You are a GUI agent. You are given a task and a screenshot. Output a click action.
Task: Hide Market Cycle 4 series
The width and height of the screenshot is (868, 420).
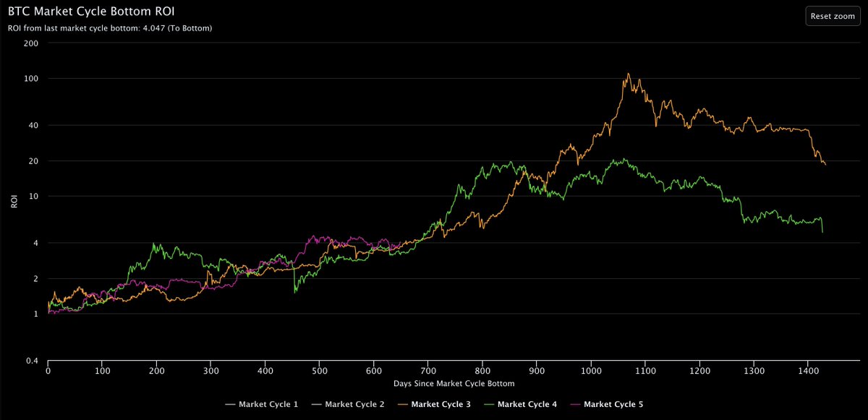(x=519, y=404)
